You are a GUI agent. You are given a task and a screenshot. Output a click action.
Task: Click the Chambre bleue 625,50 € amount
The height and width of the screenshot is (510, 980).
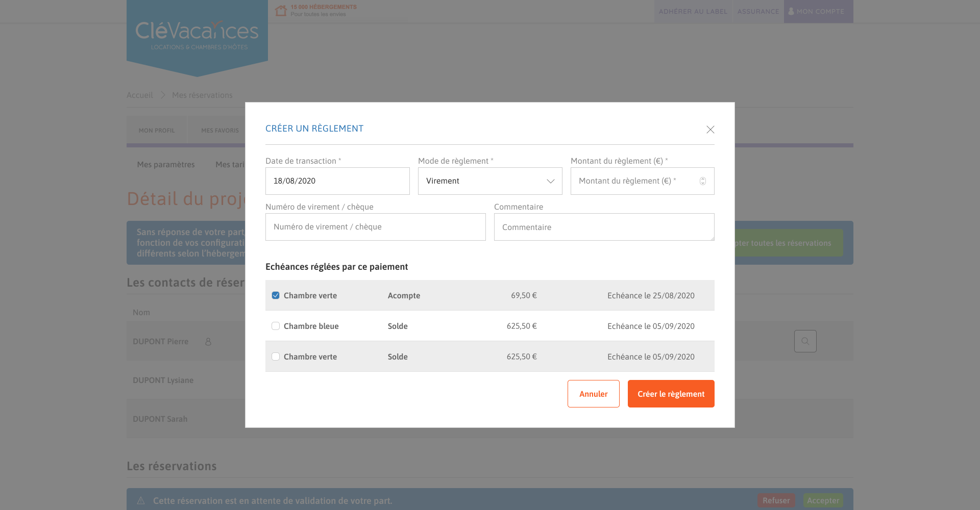point(522,326)
